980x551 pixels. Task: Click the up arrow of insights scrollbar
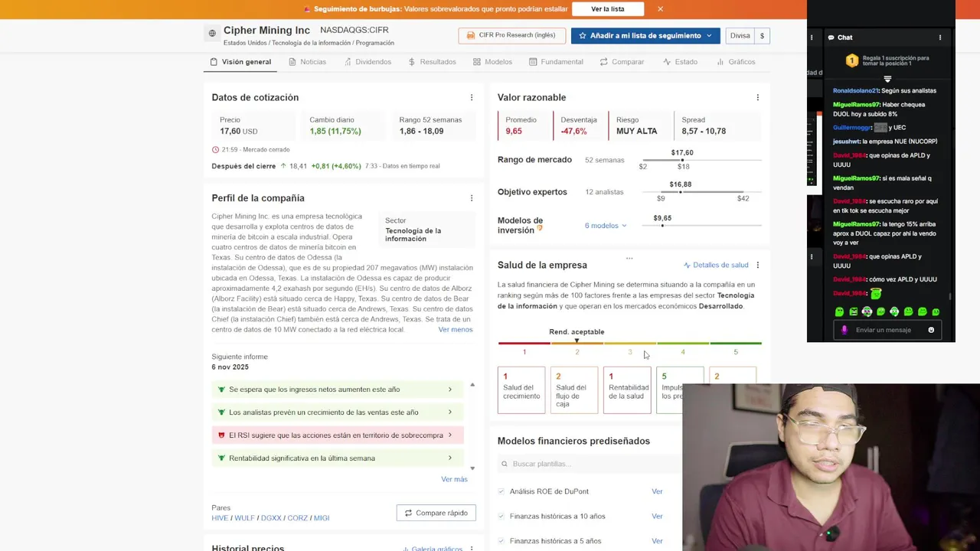click(x=472, y=384)
